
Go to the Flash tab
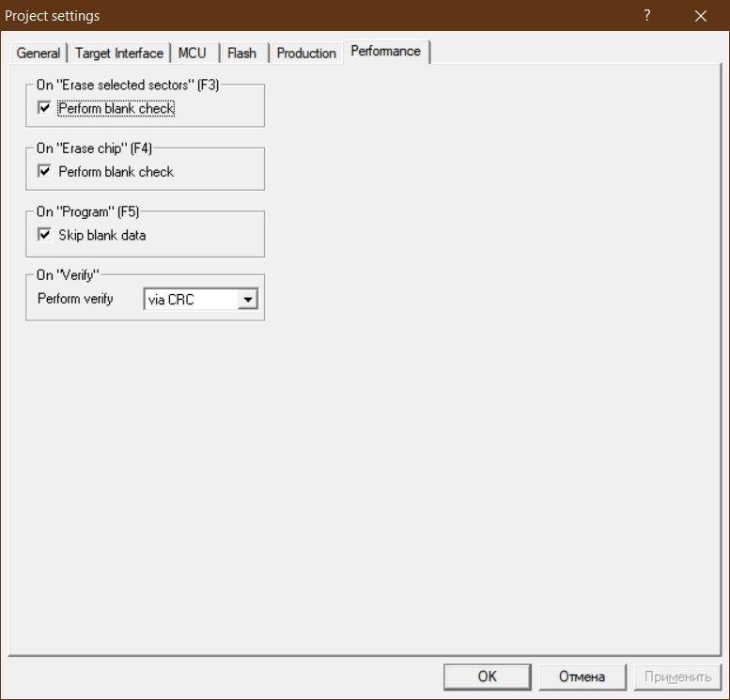pos(241,54)
